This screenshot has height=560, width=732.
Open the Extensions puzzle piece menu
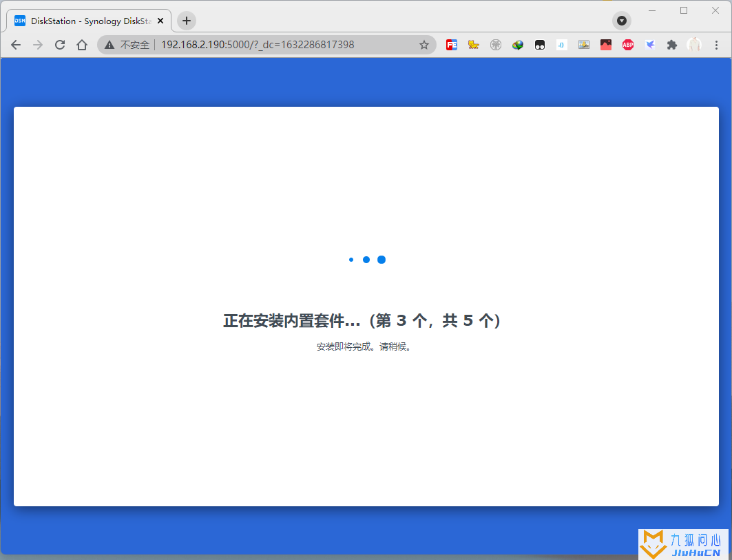pos(672,45)
